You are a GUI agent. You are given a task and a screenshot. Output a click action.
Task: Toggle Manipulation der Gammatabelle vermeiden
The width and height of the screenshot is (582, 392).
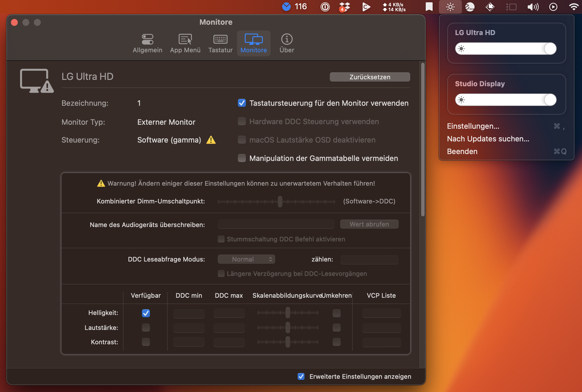pos(242,158)
